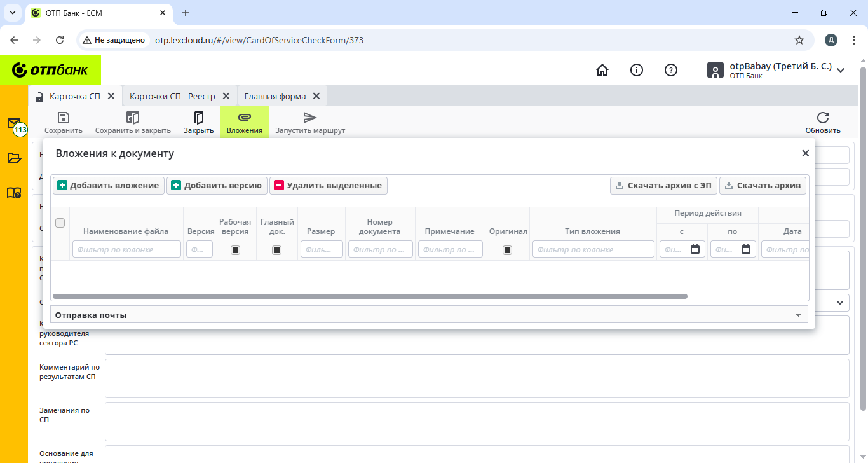Image resolution: width=868 pixels, height=463 pixels.
Task: Click Размер column filter field
Action: pos(322,250)
